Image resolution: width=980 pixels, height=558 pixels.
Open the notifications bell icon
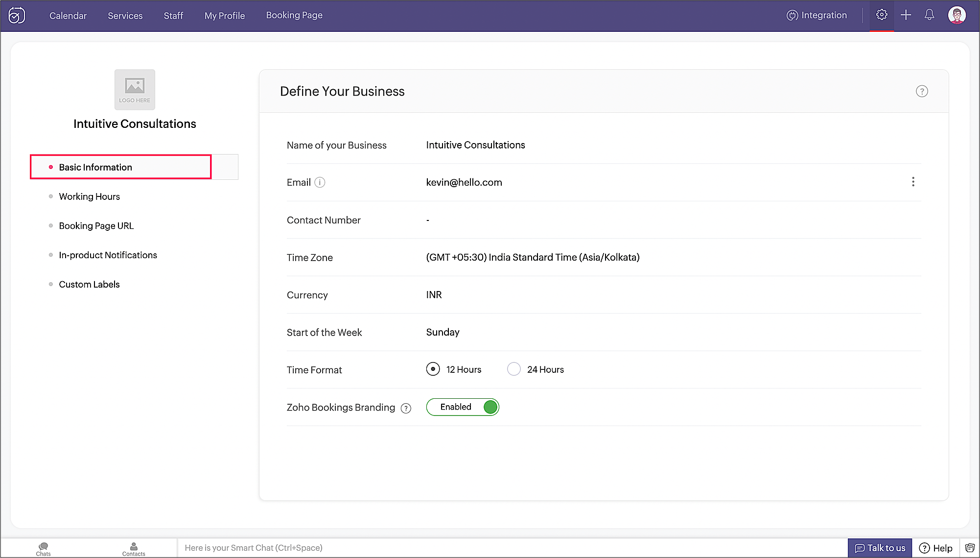click(929, 15)
